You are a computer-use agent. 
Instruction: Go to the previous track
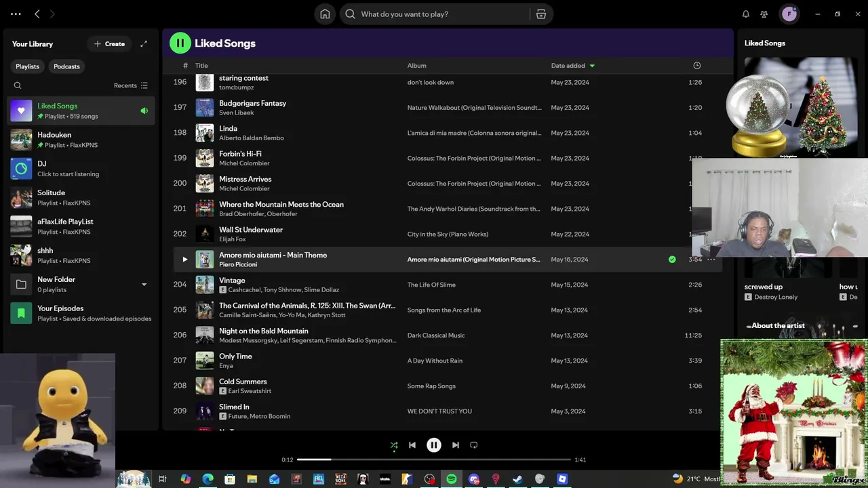(x=412, y=445)
